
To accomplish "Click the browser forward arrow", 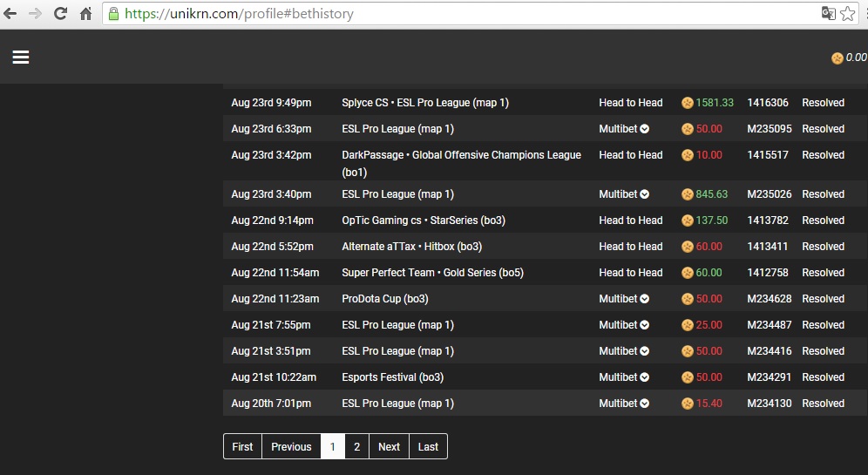I will pyautogui.click(x=35, y=14).
